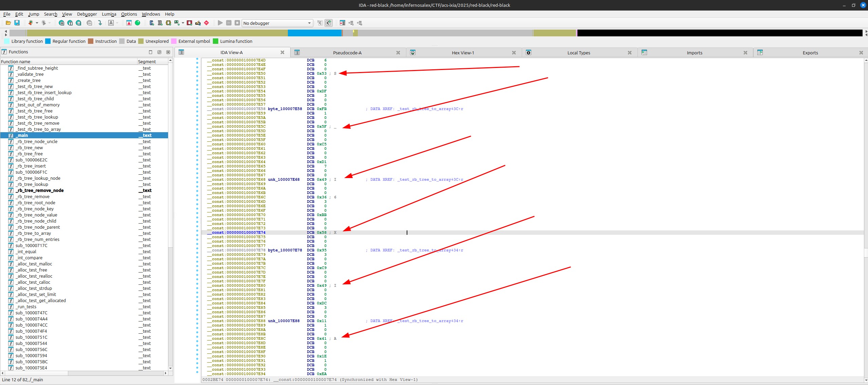868x385 pixels.
Task: Click the yellow bracket create icon
Action: pyautogui.click(x=168, y=23)
